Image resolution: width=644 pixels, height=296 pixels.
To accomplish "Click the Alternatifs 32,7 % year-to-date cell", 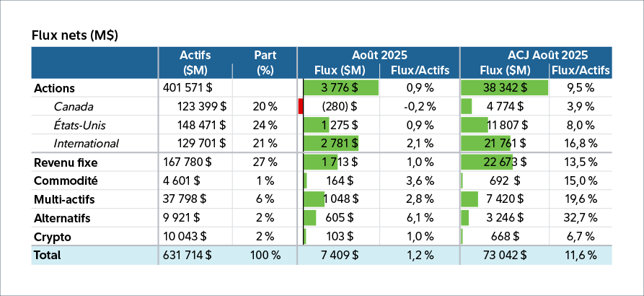I will pyautogui.click(x=580, y=217).
